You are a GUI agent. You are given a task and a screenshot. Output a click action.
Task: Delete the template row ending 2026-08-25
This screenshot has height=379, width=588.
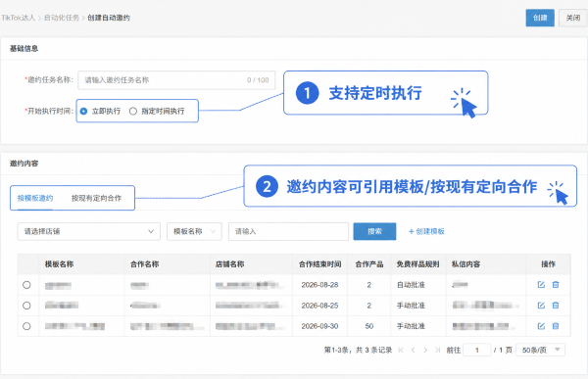tap(556, 306)
